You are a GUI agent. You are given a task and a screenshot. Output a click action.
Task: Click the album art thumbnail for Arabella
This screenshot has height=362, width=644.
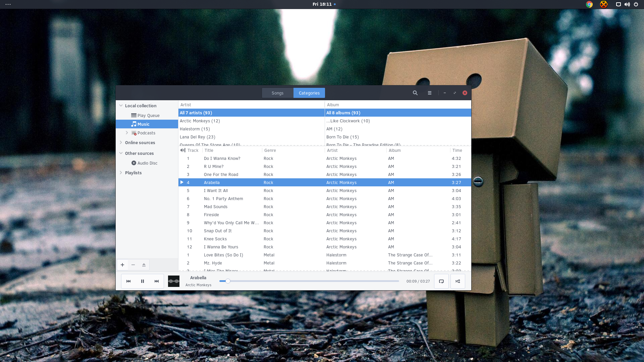point(174,281)
